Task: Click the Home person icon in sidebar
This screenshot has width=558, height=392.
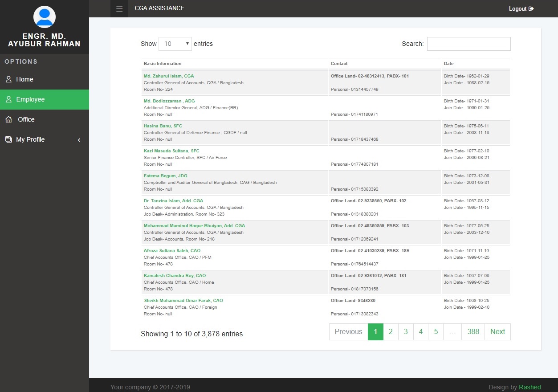Action: tap(8, 79)
